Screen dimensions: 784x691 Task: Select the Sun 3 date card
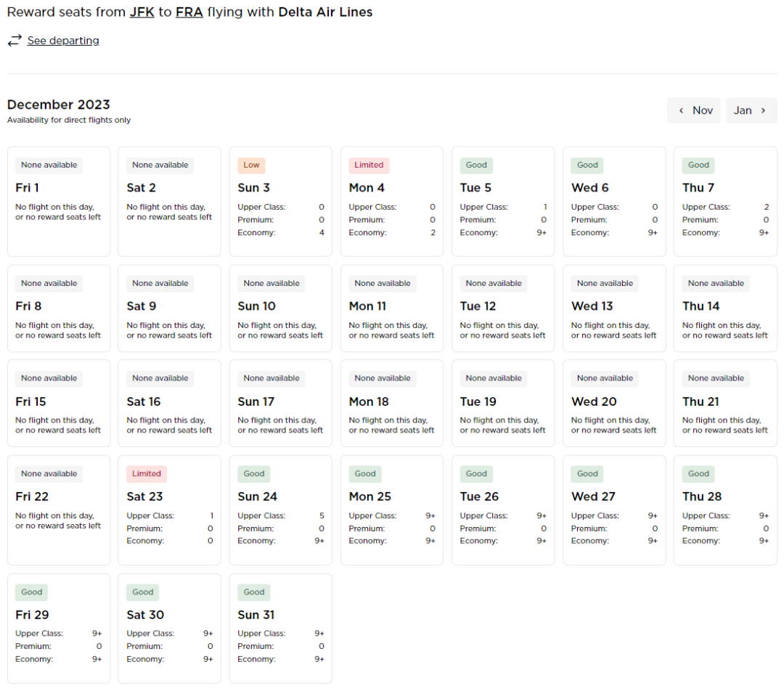coord(280,201)
